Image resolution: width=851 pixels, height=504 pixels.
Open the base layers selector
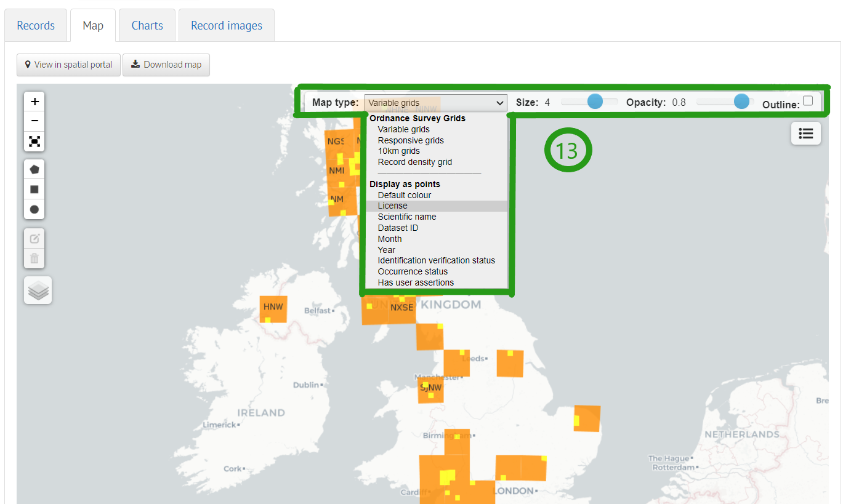click(x=38, y=290)
